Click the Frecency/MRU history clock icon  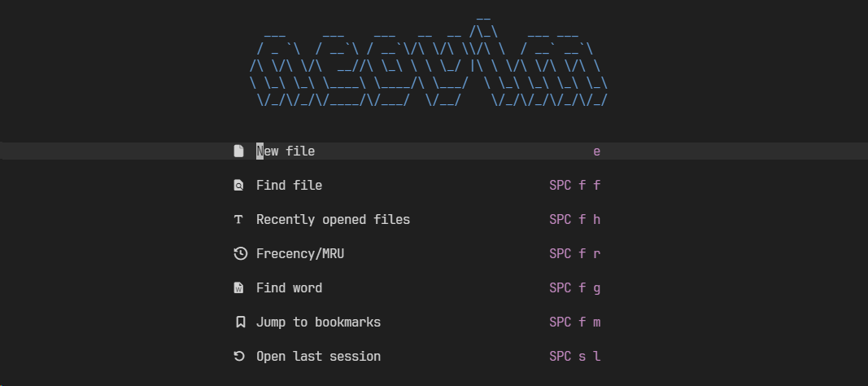click(x=240, y=254)
